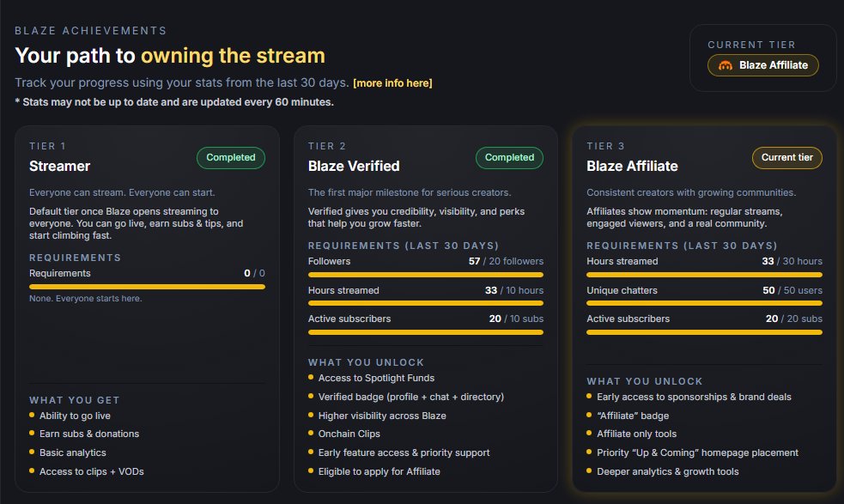Click 'Ability to go live' list item
Viewport: 844px width, 504px height.
(x=75, y=416)
